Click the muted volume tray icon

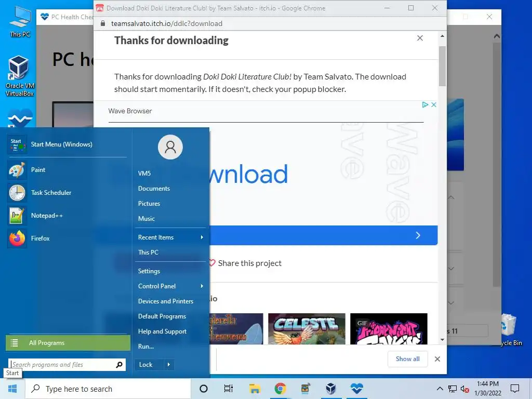[465, 389]
